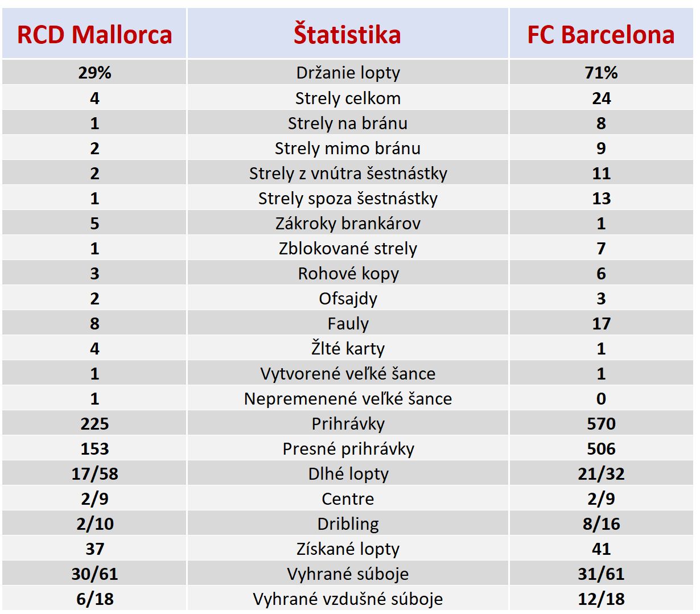Select the Dlhé lopty row label

point(348,473)
